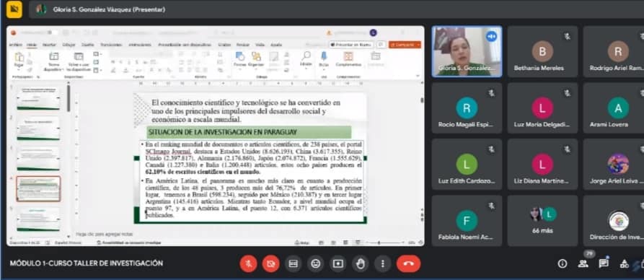Unmute the microphone in the call bar
Screen dimensions: 644x280
tap(249, 263)
